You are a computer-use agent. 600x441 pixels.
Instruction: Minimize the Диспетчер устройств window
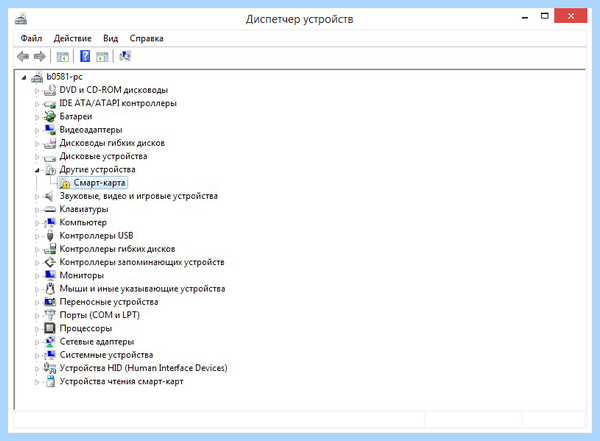[x=525, y=17]
